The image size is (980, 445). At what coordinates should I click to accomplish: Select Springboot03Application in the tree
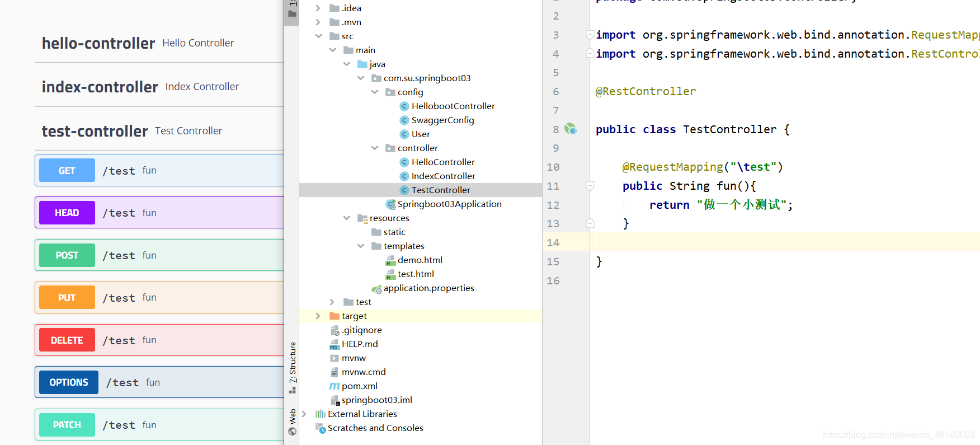(449, 204)
